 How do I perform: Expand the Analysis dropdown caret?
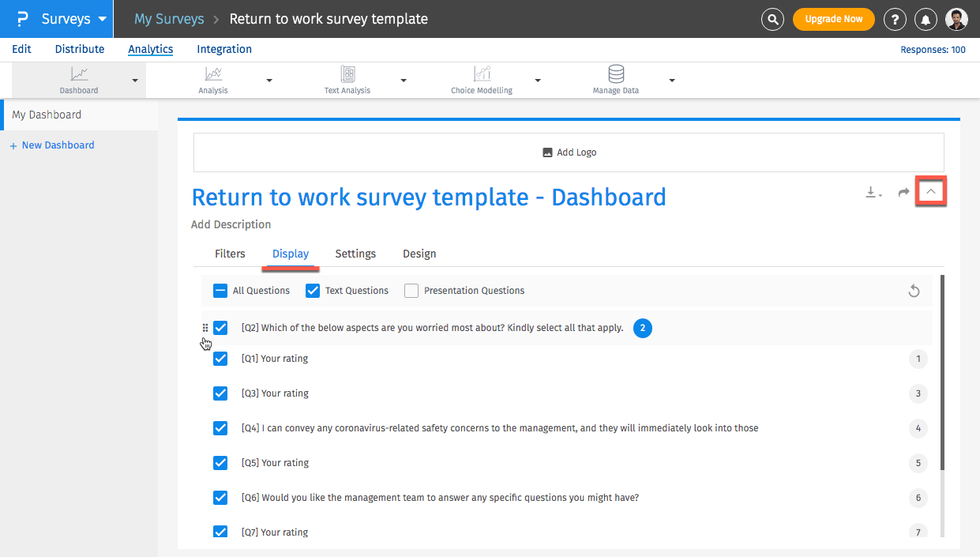(x=269, y=80)
